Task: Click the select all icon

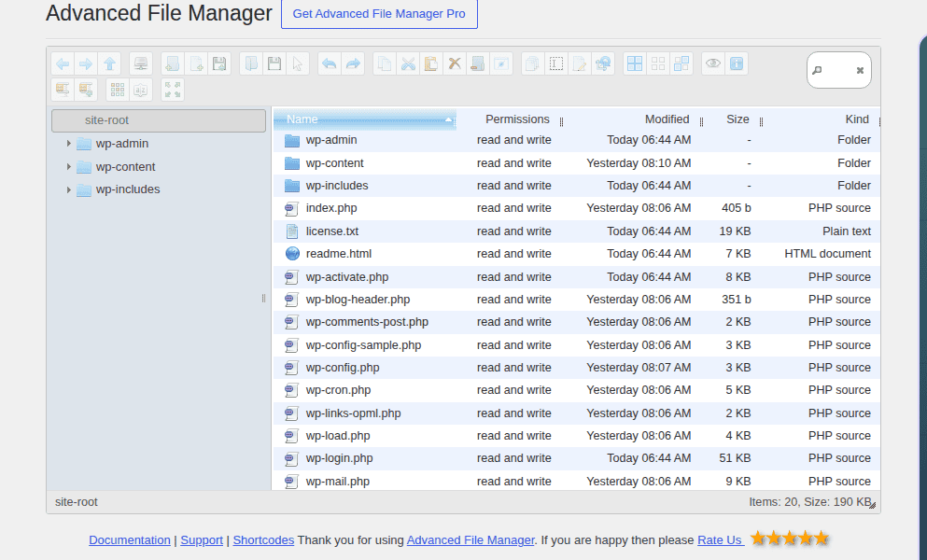Action: [635, 63]
